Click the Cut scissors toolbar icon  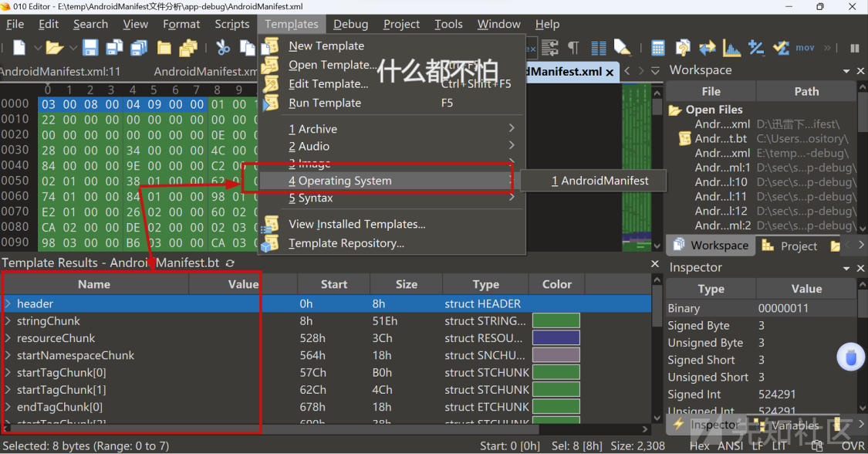coord(223,48)
